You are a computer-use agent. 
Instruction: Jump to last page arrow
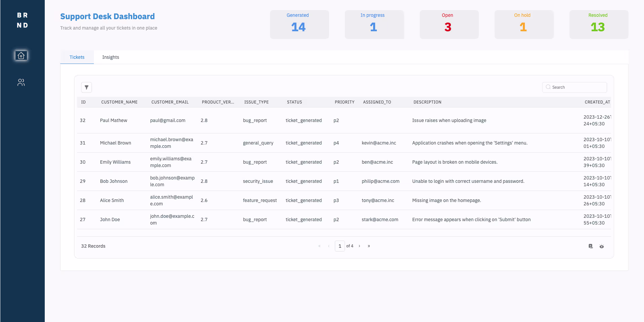369,246
